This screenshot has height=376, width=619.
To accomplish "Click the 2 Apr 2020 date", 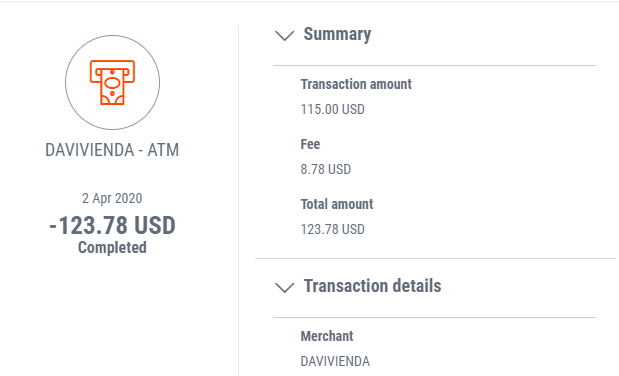I will tap(112, 198).
